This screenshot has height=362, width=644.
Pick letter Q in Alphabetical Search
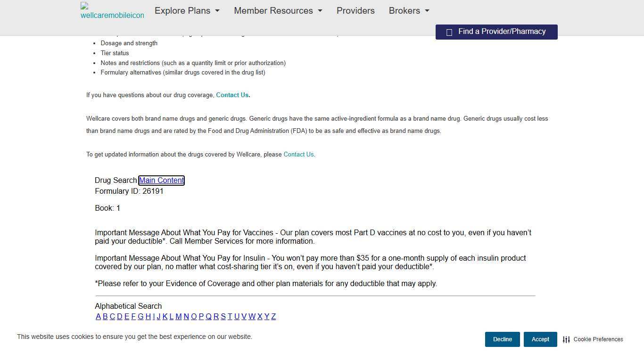208,317
